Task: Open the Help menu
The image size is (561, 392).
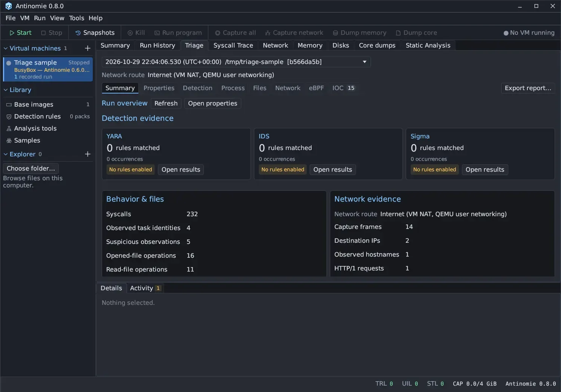Action: pos(95,18)
